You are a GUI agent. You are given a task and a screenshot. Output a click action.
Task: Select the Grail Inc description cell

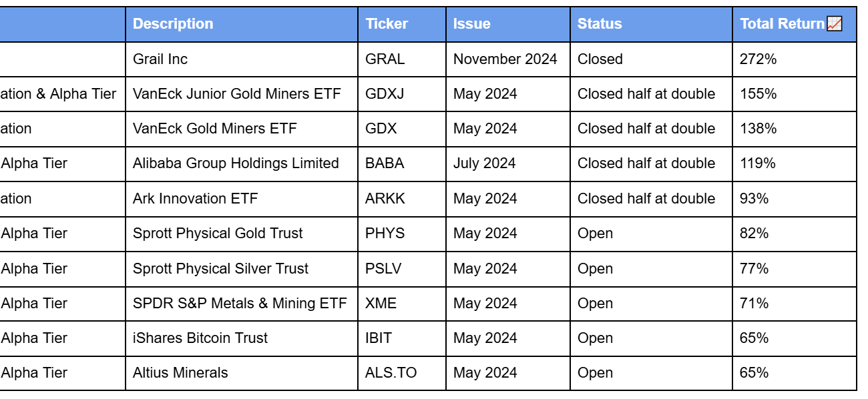pos(242,59)
